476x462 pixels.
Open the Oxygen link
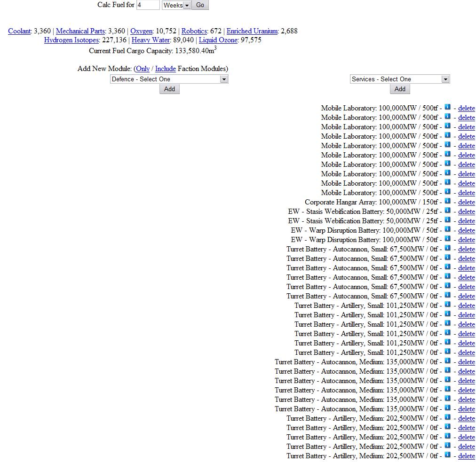[142, 31]
